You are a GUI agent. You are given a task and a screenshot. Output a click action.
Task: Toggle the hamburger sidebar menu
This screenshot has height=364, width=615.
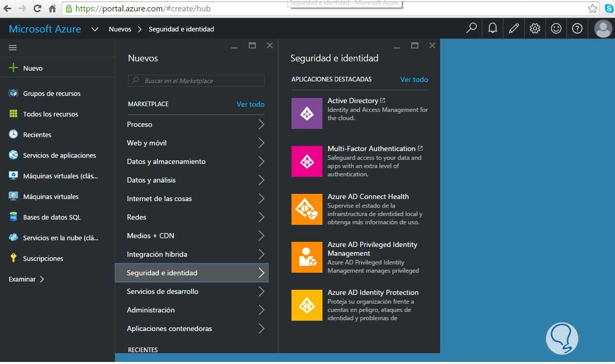[x=12, y=48]
